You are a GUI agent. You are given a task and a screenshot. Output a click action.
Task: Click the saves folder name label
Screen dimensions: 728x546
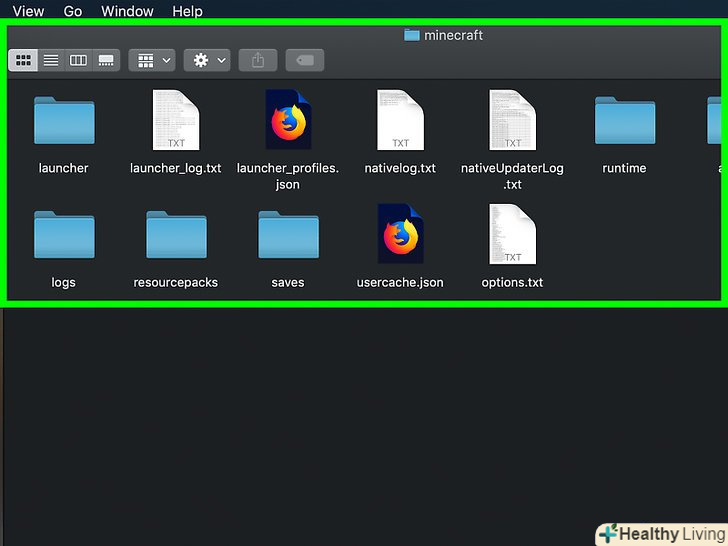point(288,282)
